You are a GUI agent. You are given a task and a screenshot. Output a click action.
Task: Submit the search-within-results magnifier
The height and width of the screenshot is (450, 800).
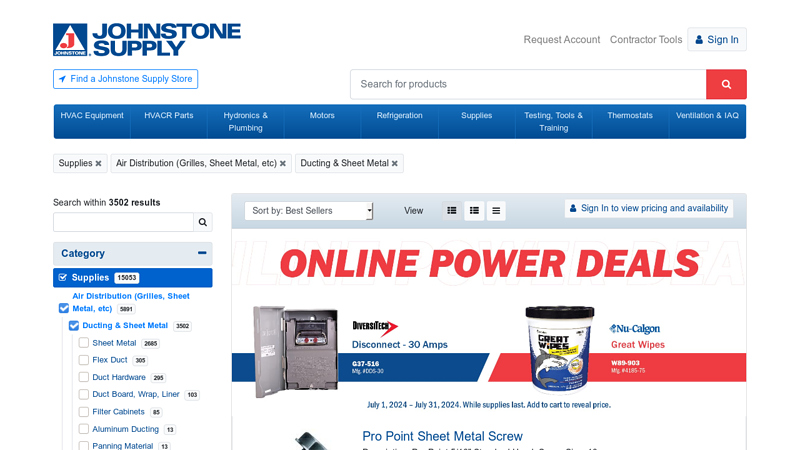point(203,222)
